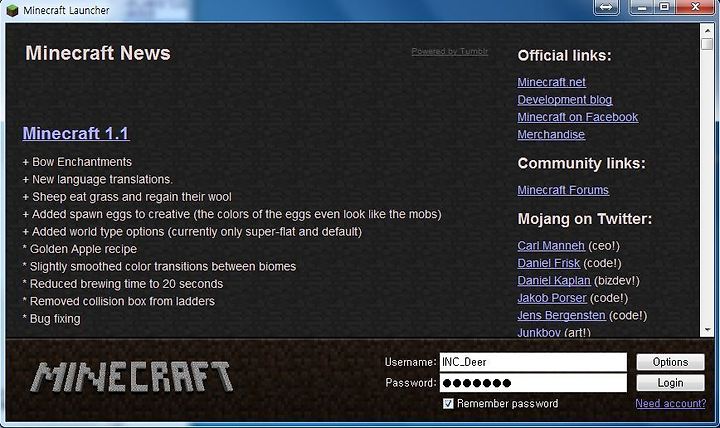The image size is (720, 428).
Task: Click the news scrollbar up arrow
Action: [707, 31]
